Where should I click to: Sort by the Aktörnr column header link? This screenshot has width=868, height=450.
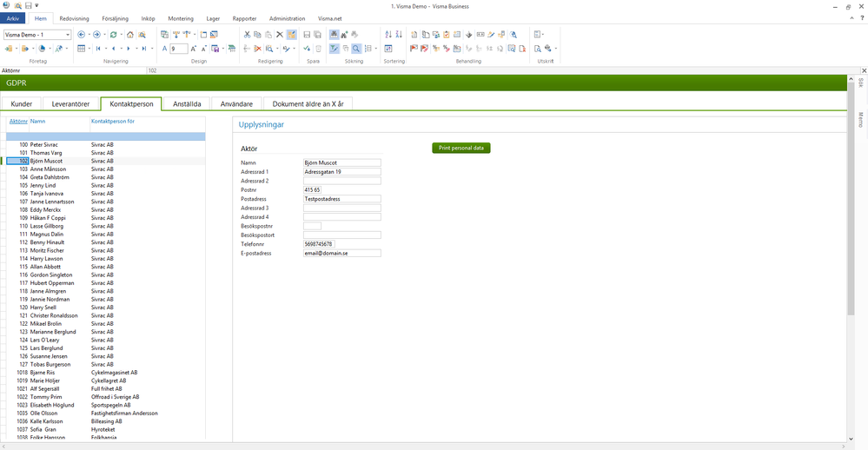click(17, 121)
